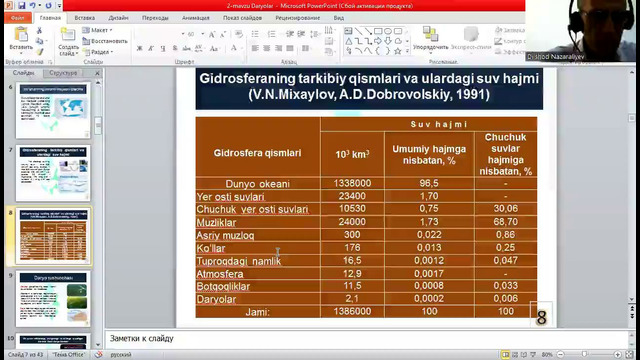Switch to the Рецензирование ribbon tab

(298, 18)
